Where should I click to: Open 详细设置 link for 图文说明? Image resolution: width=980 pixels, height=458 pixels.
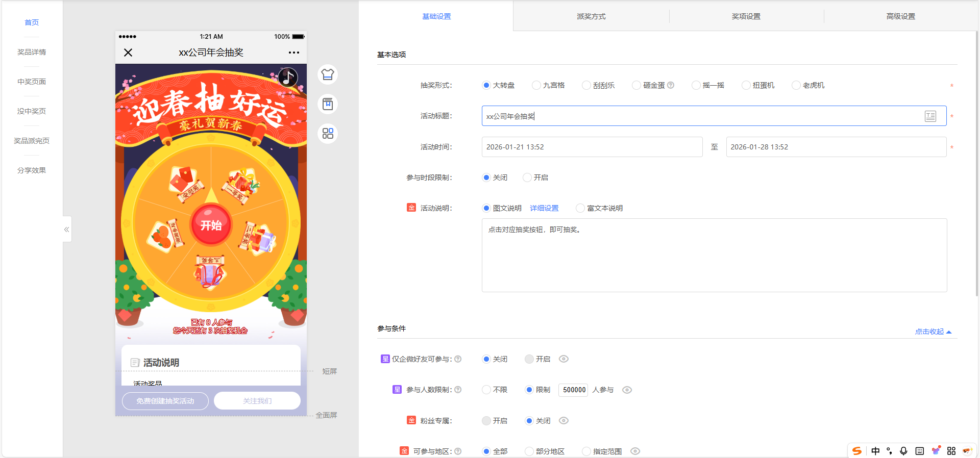coord(544,208)
